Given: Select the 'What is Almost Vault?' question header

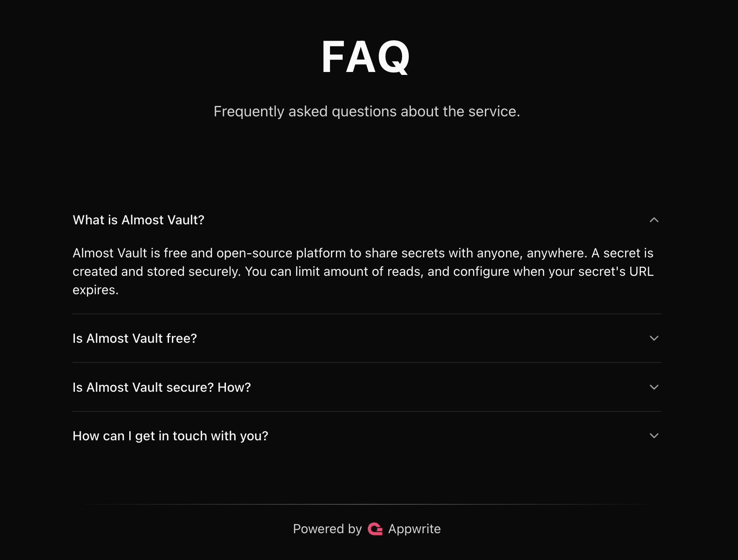Looking at the screenshot, I should pos(139,220).
